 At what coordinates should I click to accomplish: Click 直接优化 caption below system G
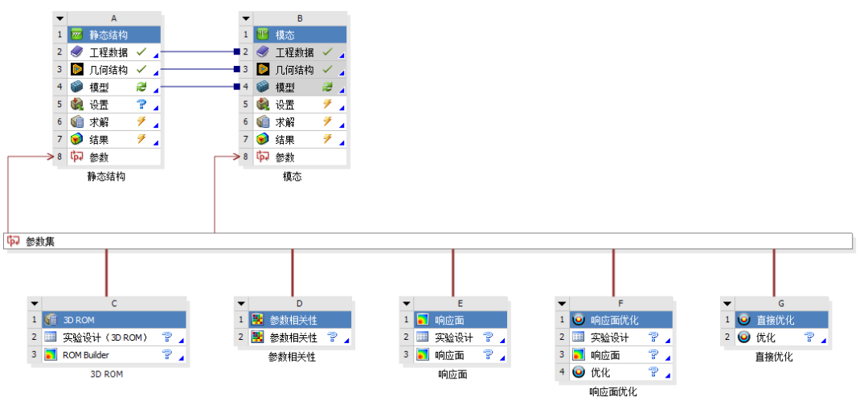pos(774,358)
